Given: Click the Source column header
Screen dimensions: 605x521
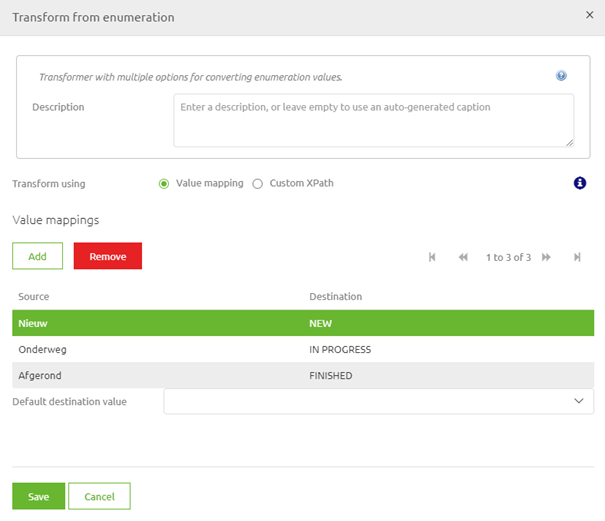Looking at the screenshot, I should (x=34, y=296).
